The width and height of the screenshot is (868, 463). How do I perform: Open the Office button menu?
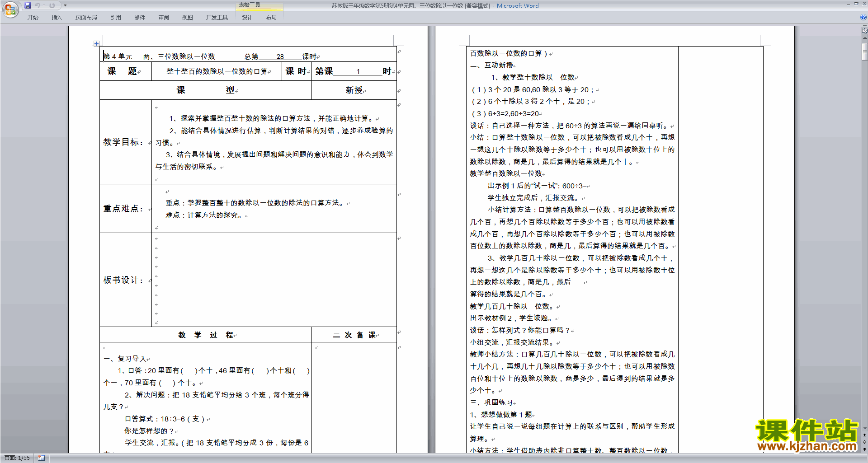pos(10,9)
